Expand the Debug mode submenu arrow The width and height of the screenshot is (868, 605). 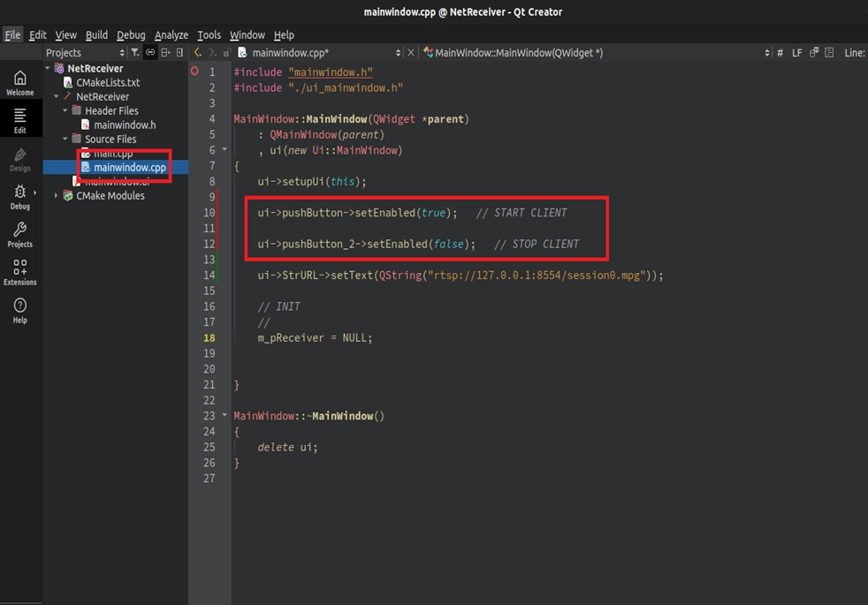[34, 193]
